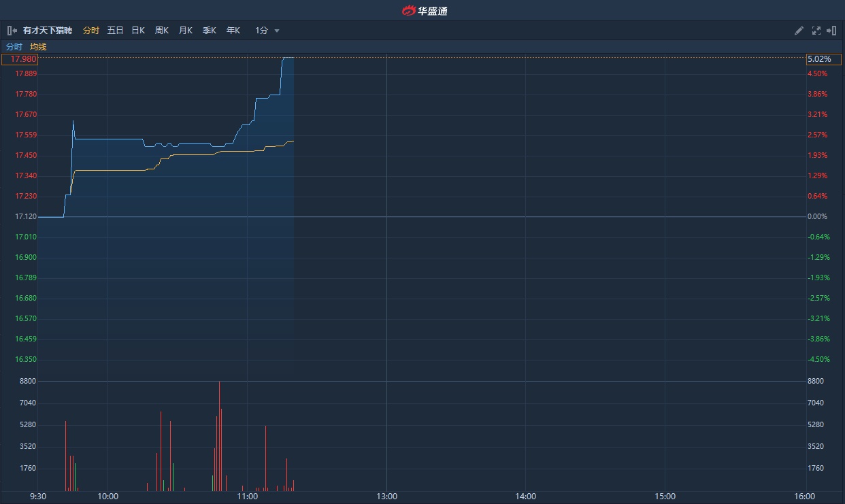Click the -1.93% percent axis label
845x504 pixels.
pos(818,278)
